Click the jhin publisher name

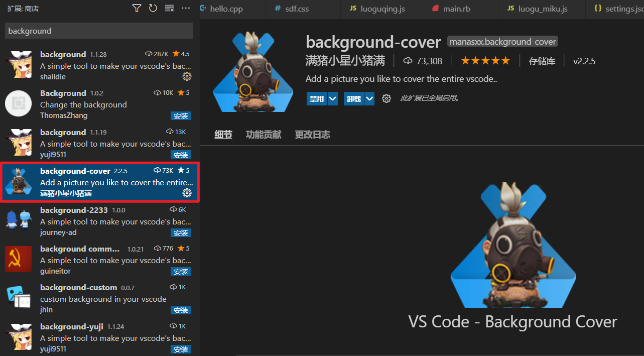46,310
